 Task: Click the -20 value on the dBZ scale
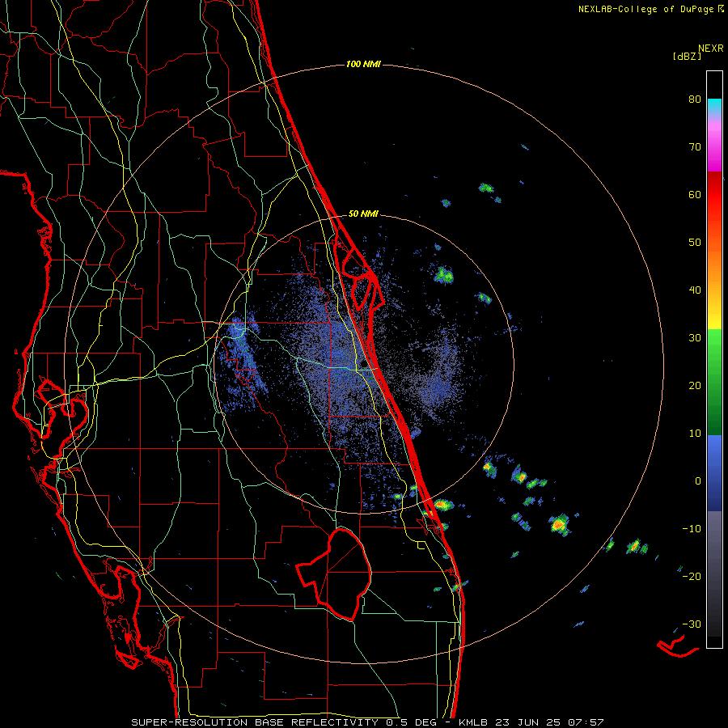(x=692, y=577)
